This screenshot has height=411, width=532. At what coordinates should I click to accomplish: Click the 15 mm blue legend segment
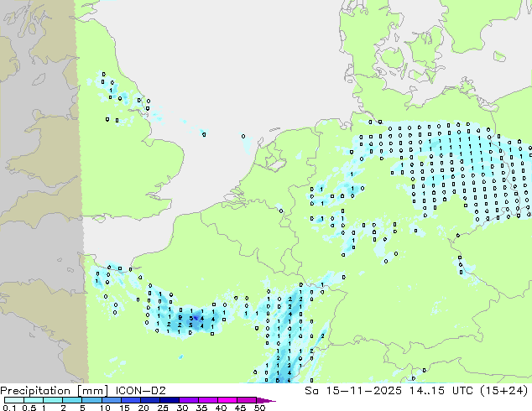132,400
